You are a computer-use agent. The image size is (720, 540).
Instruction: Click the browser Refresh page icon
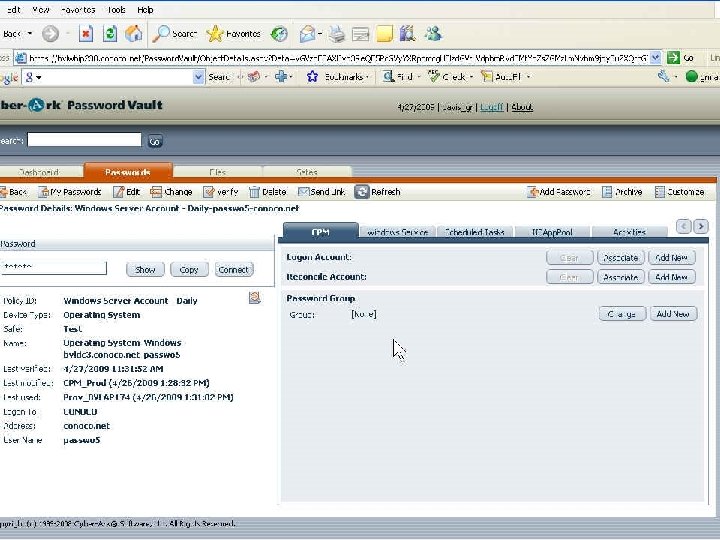point(110,34)
